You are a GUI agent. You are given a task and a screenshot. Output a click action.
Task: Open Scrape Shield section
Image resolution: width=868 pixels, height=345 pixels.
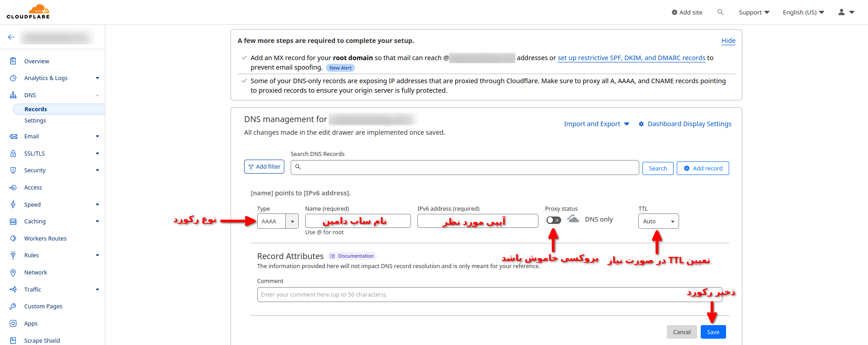pyautogui.click(x=42, y=340)
